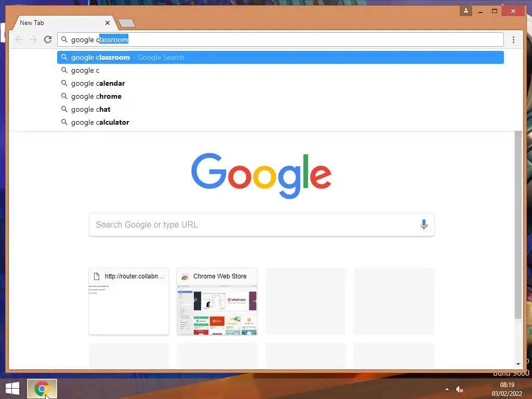The height and width of the screenshot is (399, 532).
Task: Choose the google chat suggestion
Action: (x=280, y=109)
